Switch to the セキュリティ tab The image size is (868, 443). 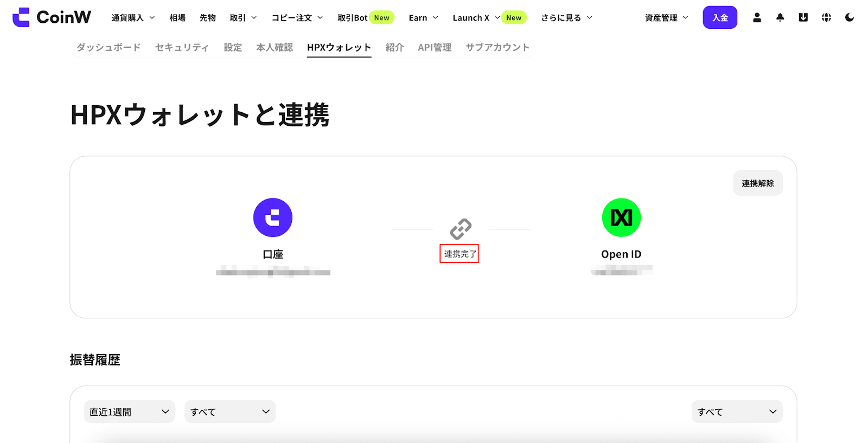pos(182,48)
